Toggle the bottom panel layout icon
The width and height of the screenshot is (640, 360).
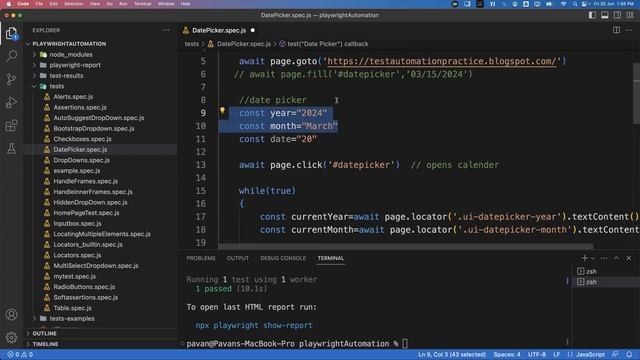pos(605,15)
